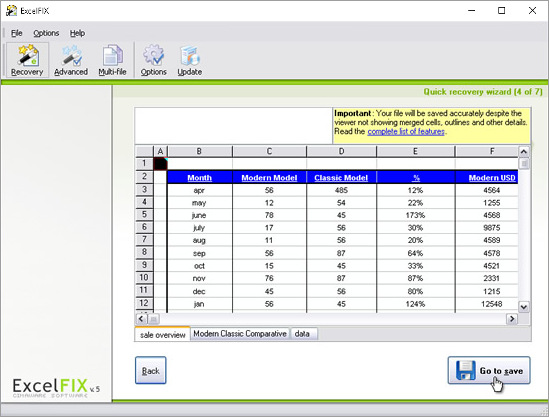Open the Advanced recovery tool

coord(71,60)
